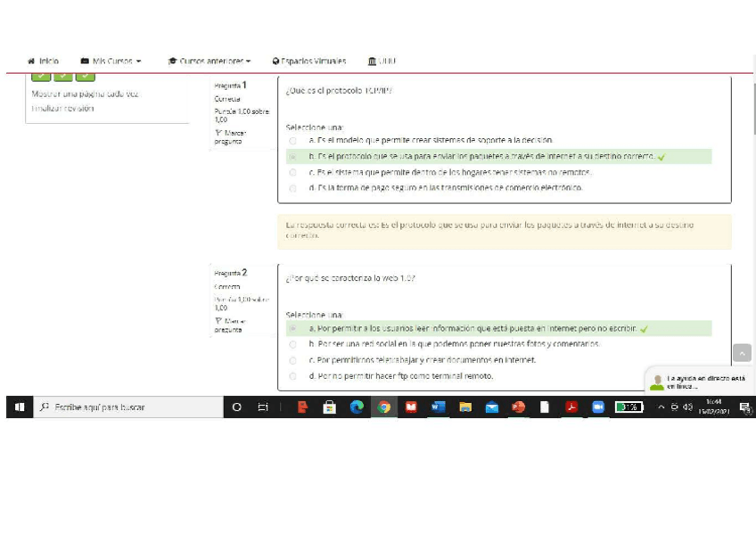Click the question text '¿Qué es el protocolo TCP/IP?'
756x534 pixels.
pyautogui.click(x=339, y=91)
